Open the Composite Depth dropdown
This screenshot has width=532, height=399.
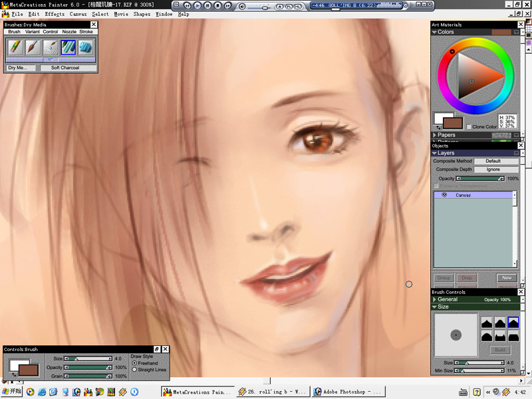(x=496, y=170)
